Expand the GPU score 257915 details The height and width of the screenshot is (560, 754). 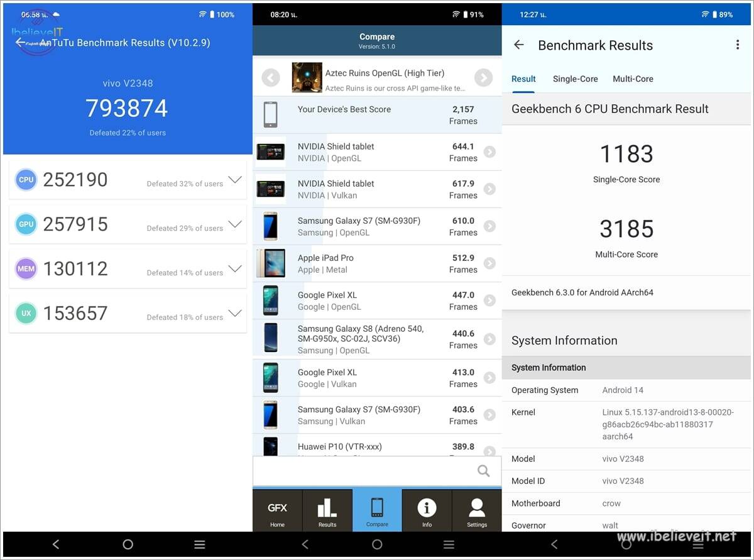[x=235, y=224]
